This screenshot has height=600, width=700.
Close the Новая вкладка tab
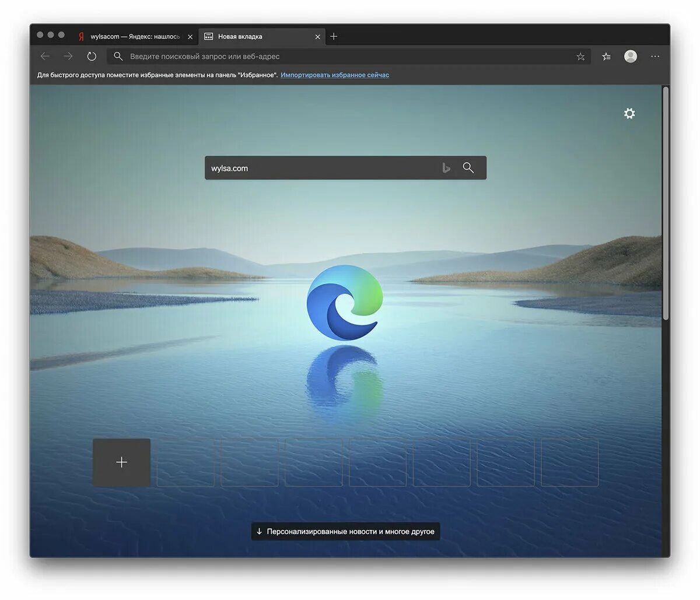click(317, 37)
